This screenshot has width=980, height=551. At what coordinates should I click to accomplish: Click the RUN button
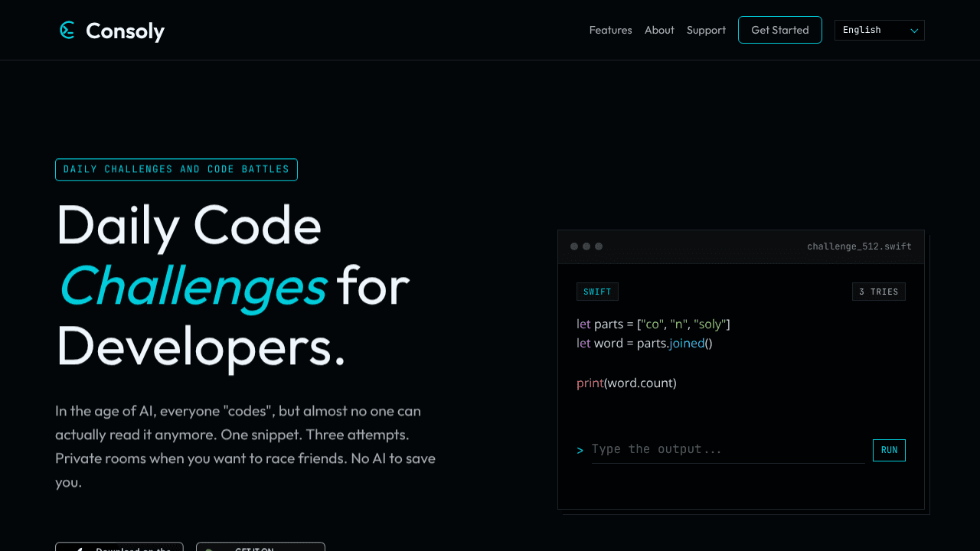click(x=889, y=450)
